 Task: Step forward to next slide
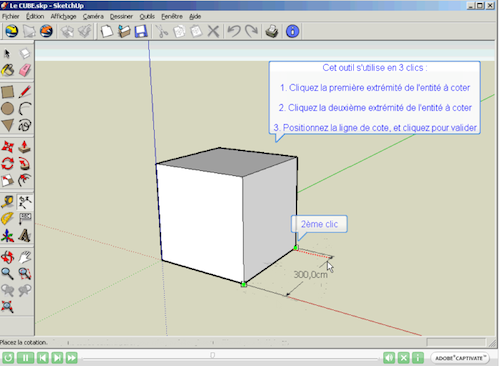(57, 358)
